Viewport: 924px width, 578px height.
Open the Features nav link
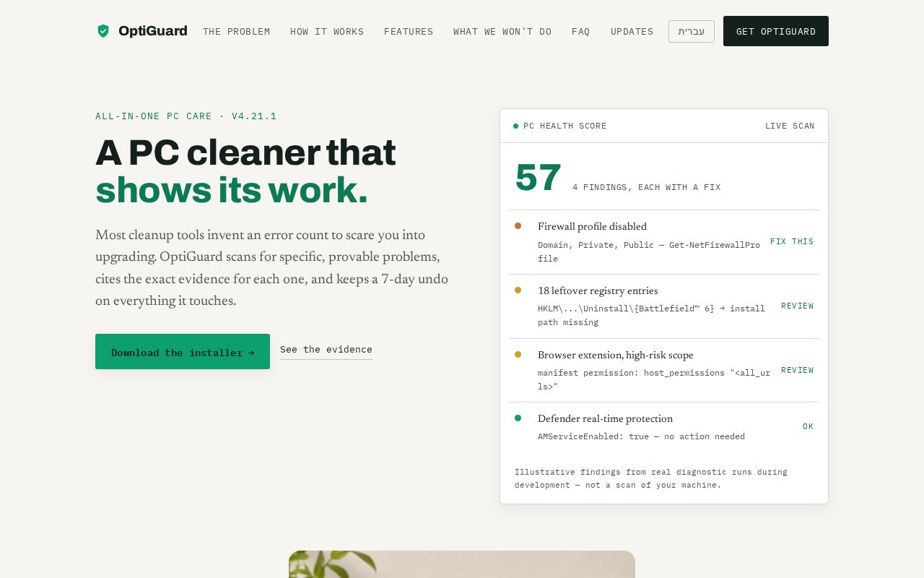[409, 32]
